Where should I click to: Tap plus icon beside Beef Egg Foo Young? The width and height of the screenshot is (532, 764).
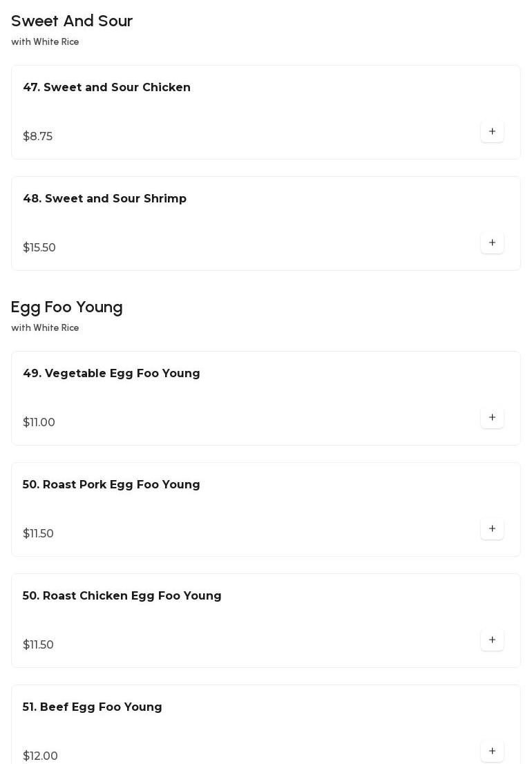[x=492, y=751]
